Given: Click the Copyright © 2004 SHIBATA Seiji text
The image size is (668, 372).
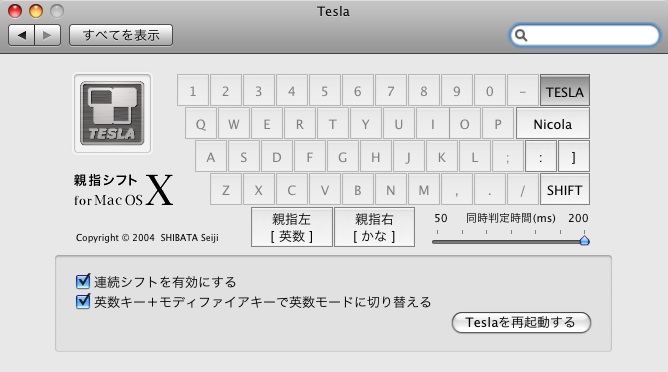Looking at the screenshot, I should [x=147, y=237].
